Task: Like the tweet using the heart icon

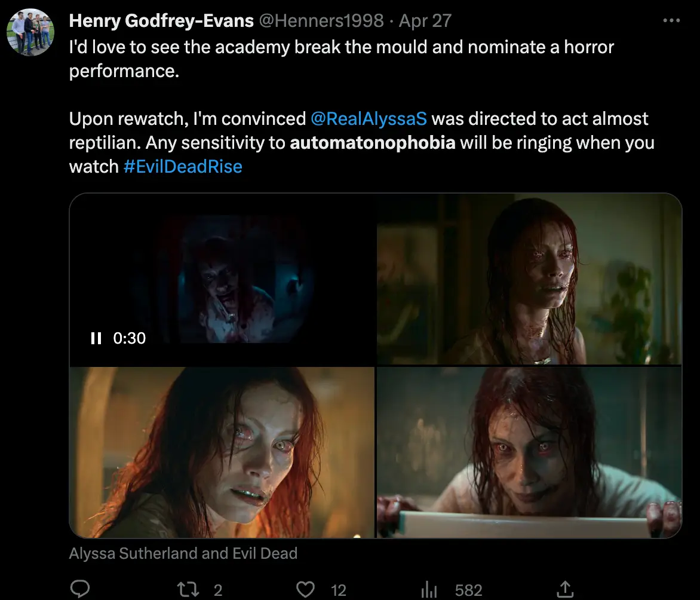Action: (305, 589)
